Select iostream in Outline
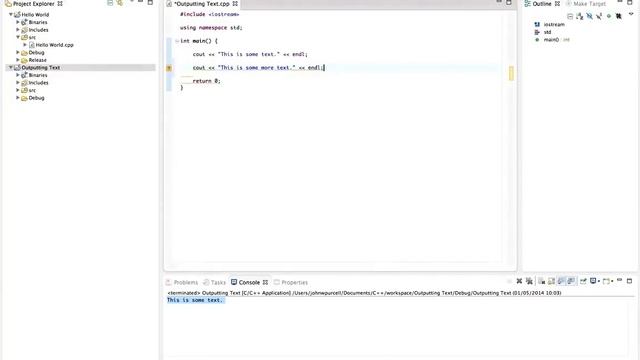Image resolution: width=640 pixels, height=360 pixels. [x=554, y=24]
